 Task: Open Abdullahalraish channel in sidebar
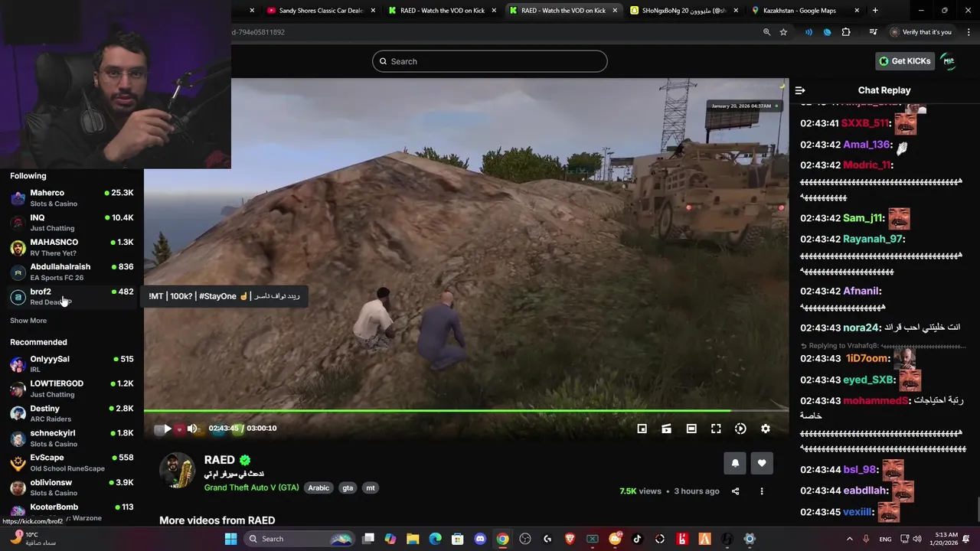72,272
